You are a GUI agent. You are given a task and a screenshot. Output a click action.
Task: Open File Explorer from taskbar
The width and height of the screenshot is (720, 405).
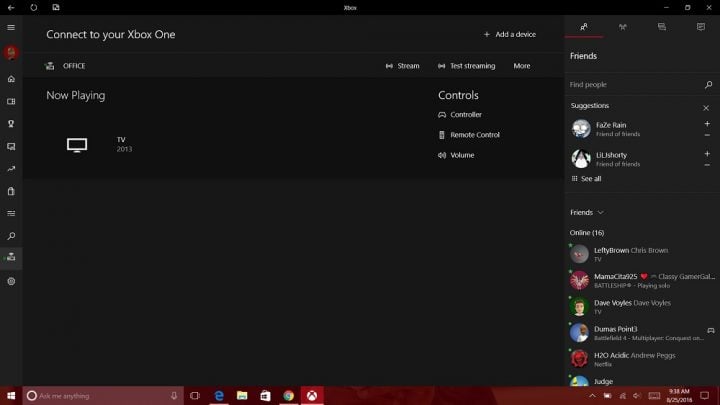coord(242,395)
